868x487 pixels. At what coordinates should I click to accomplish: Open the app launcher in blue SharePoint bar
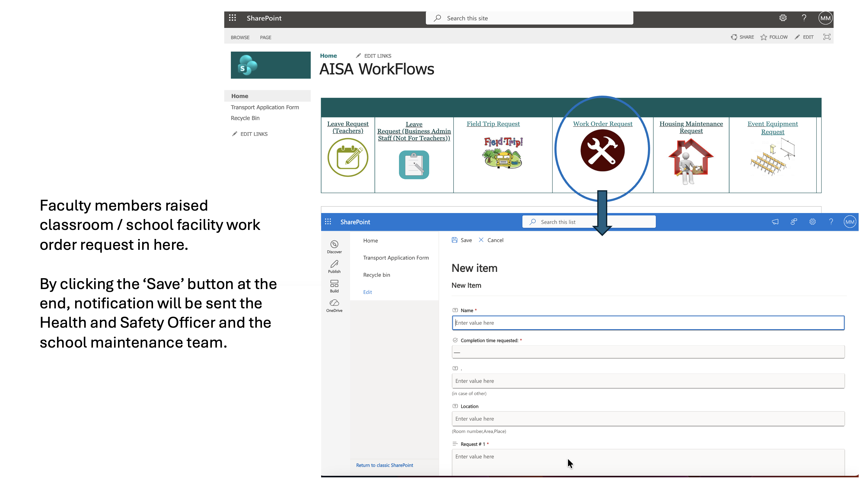328,221
